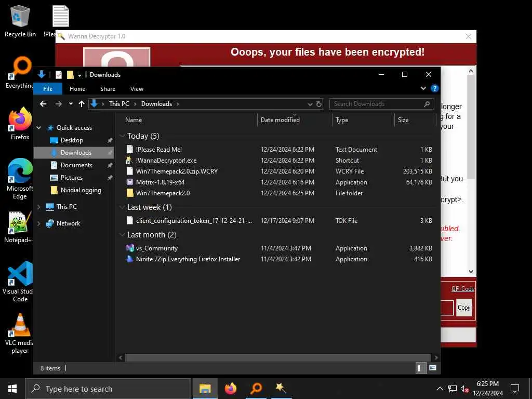Click the taskbar Type here to search box
Viewport: 532px width, 399px height.
[108, 389]
